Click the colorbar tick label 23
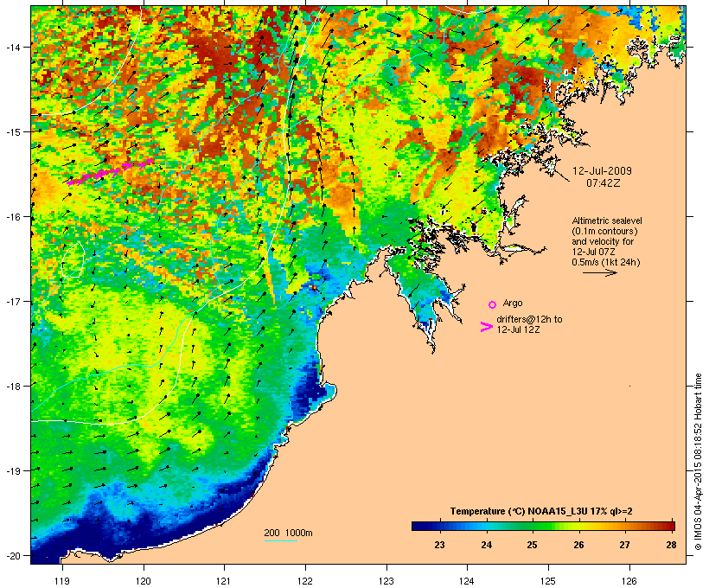The image size is (709, 588). click(439, 545)
